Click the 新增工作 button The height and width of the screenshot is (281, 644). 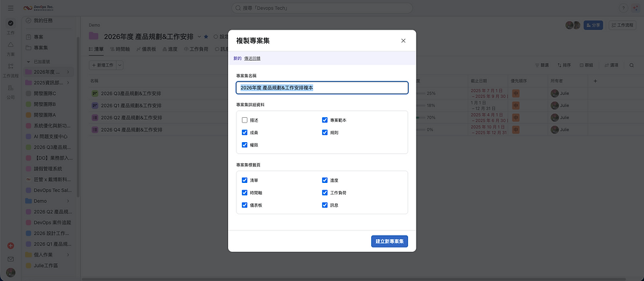103,65
